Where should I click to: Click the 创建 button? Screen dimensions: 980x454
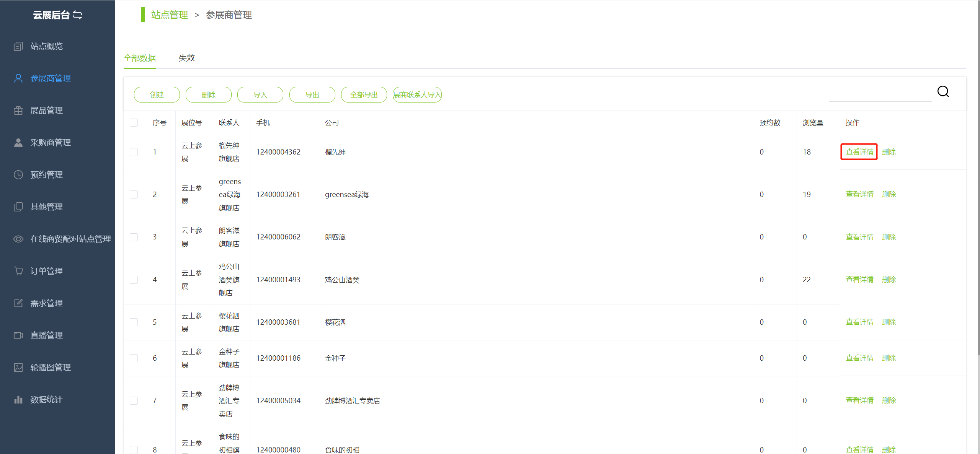(x=157, y=95)
